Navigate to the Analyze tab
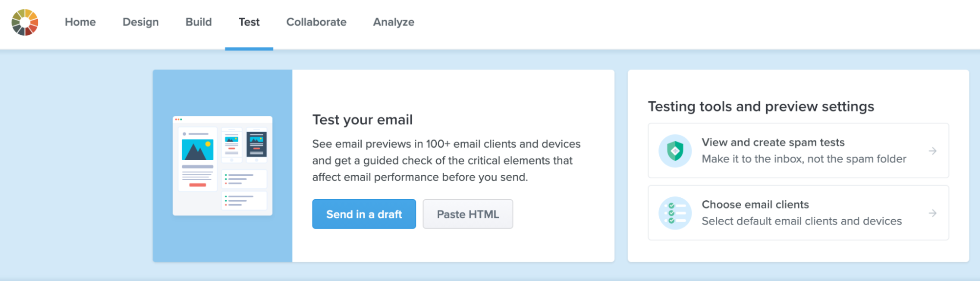This screenshot has width=980, height=281. tap(394, 22)
